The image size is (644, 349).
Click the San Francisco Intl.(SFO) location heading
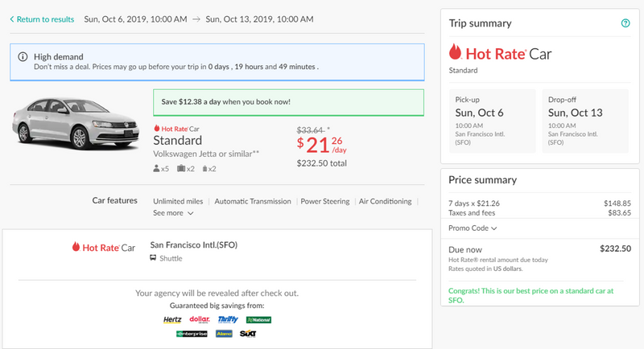pos(193,244)
